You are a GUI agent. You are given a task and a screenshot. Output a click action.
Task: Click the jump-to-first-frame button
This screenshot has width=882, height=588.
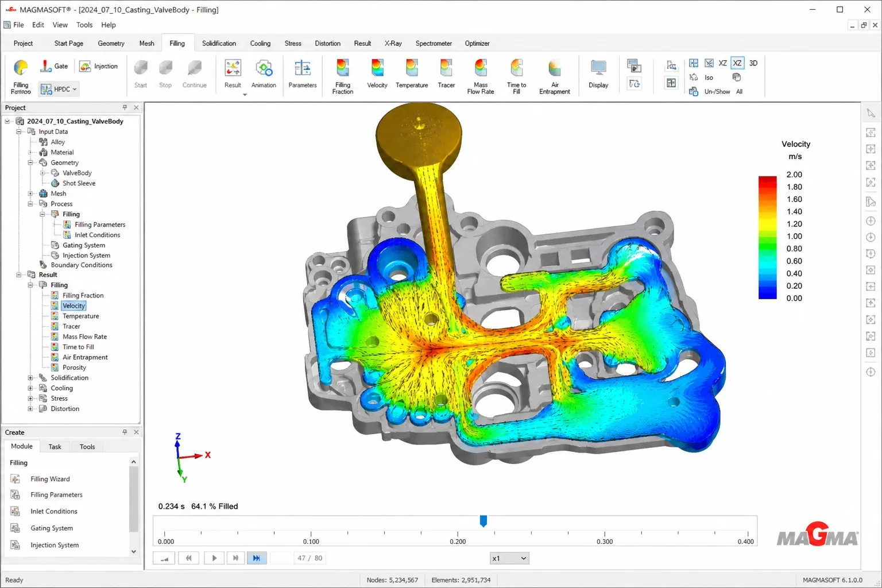[164, 558]
